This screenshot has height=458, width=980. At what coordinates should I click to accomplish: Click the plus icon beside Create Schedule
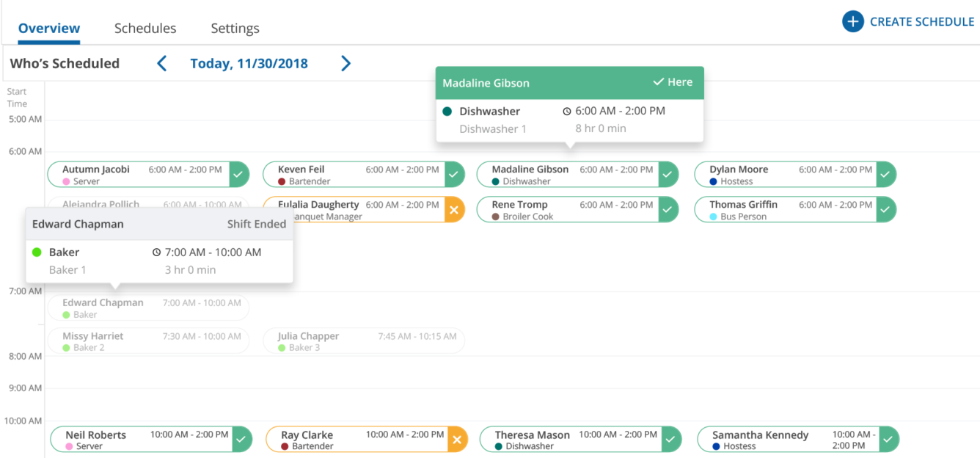[x=852, y=21]
